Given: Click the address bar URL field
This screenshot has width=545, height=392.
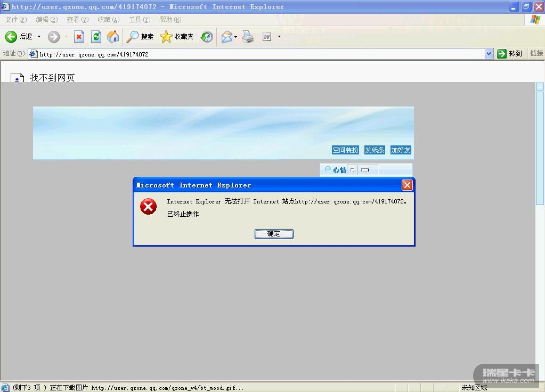Looking at the screenshot, I should pyautogui.click(x=257, y=54).
